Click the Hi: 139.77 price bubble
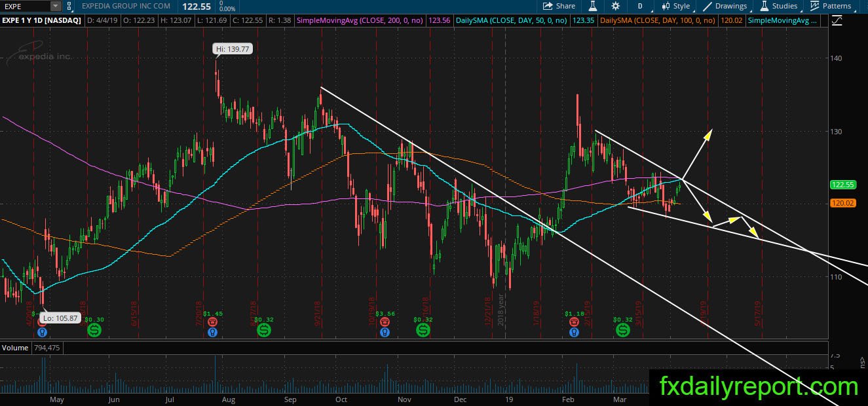Image resolution: width=868 pixels, height=406 pixels. tap(233, 48)
